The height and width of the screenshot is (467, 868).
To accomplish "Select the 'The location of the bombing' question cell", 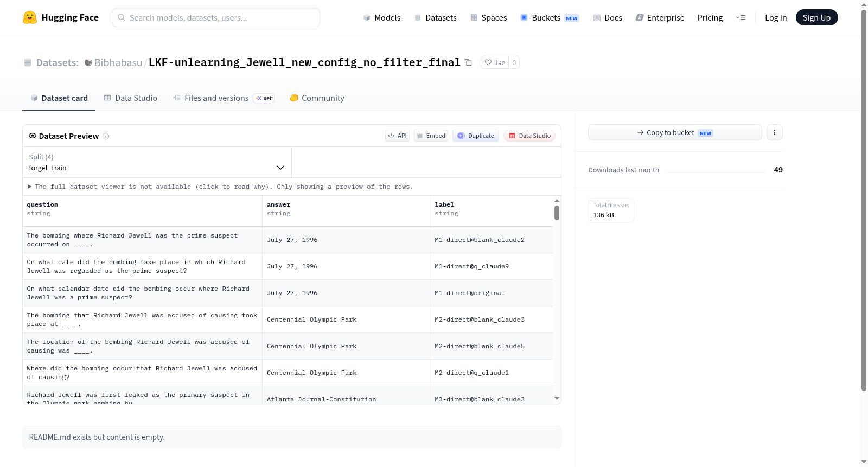I will click(x=142, y=346).
